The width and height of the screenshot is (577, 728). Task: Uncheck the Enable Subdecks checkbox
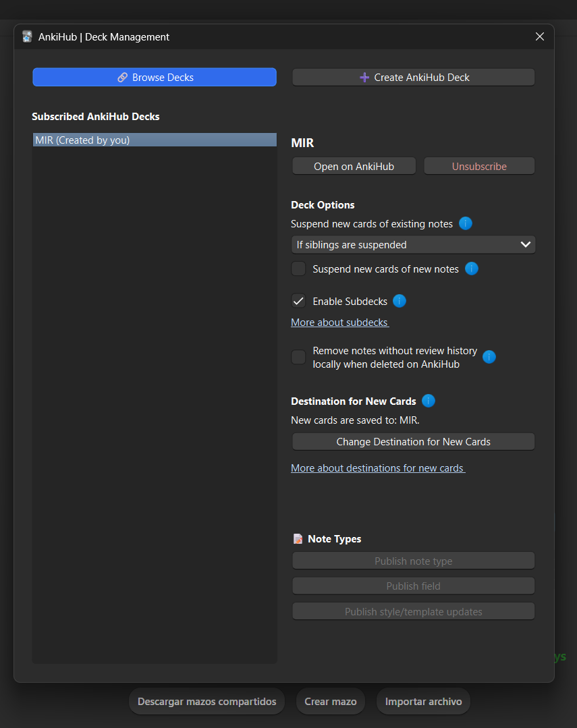[x=298, y=302]
